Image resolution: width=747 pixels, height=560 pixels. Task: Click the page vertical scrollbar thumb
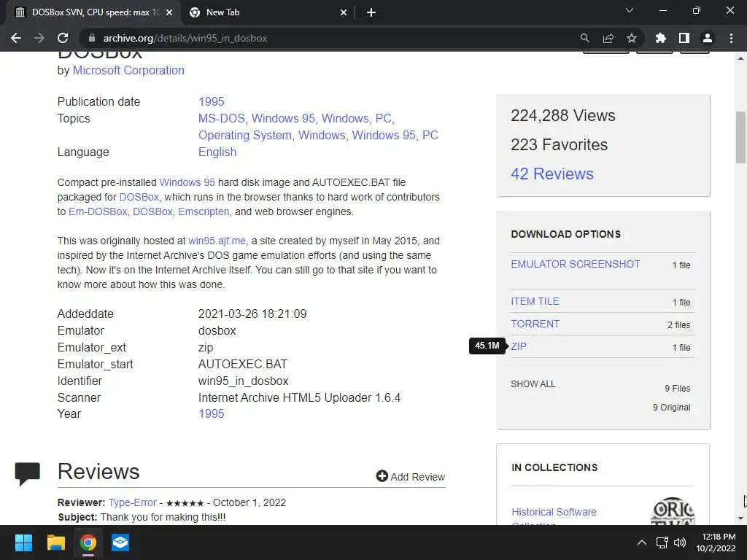click(741, 138)
